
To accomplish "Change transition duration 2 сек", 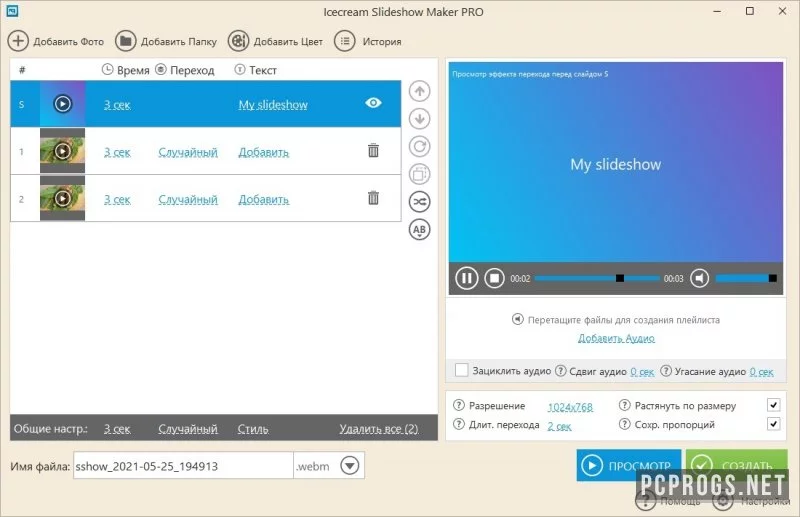I will coord(559,426).
